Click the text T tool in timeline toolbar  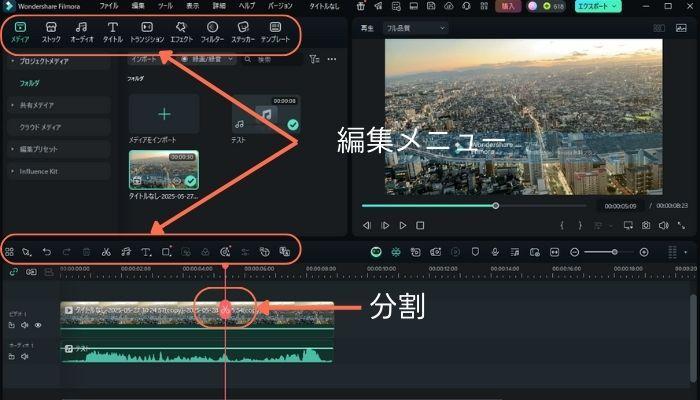pos(146,252)
